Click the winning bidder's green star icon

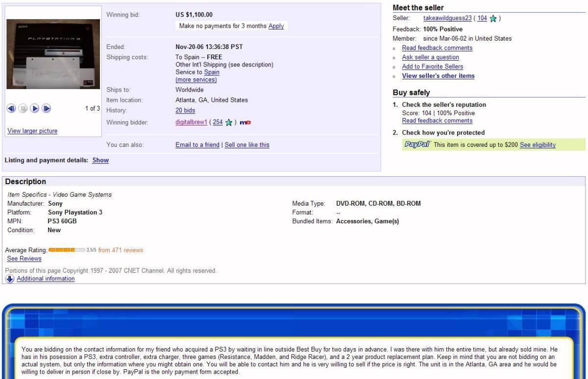pyautogui.click(x=229, y=122)
